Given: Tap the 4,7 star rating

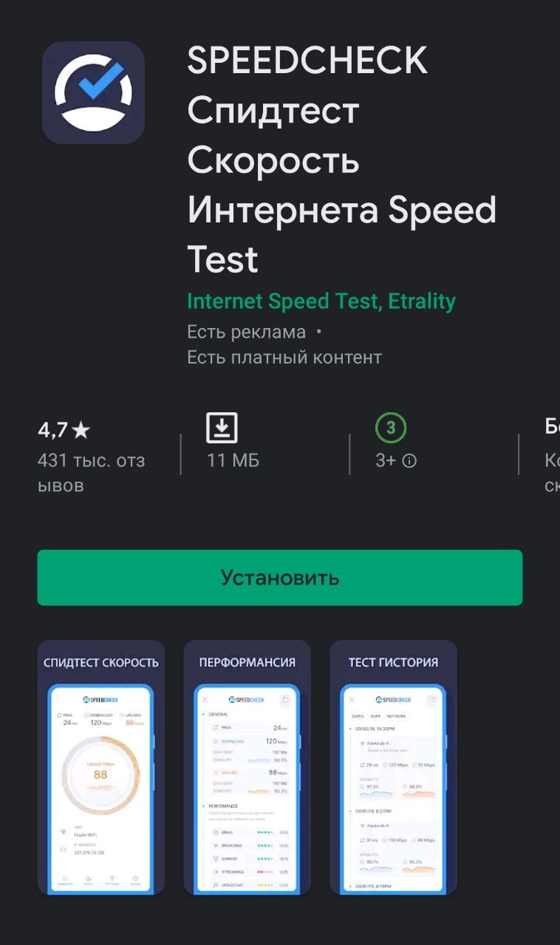Looking at the screenshot, I should [64, 429].
